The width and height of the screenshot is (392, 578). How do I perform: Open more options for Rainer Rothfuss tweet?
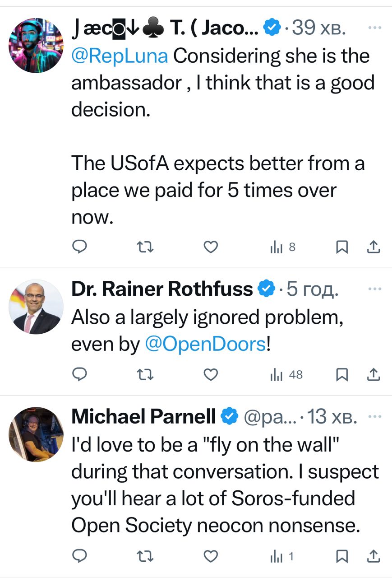pyautogui.click(x=375, y=289)
